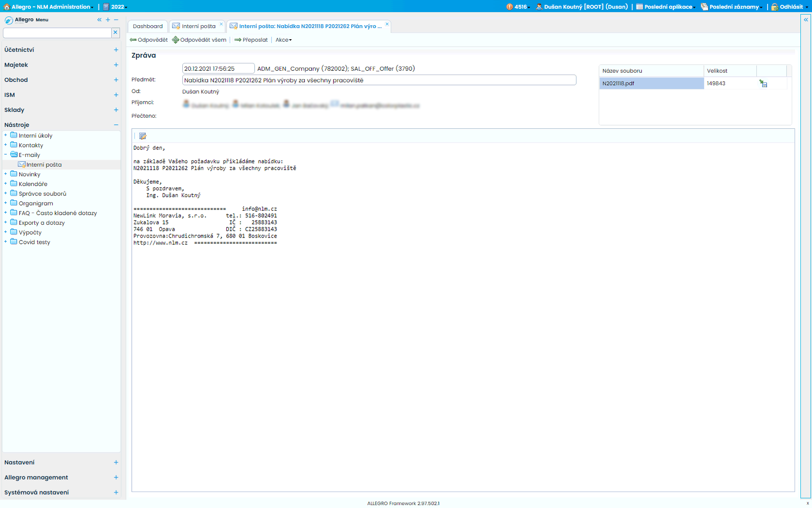Switch to the Dashboard tab

147,26
